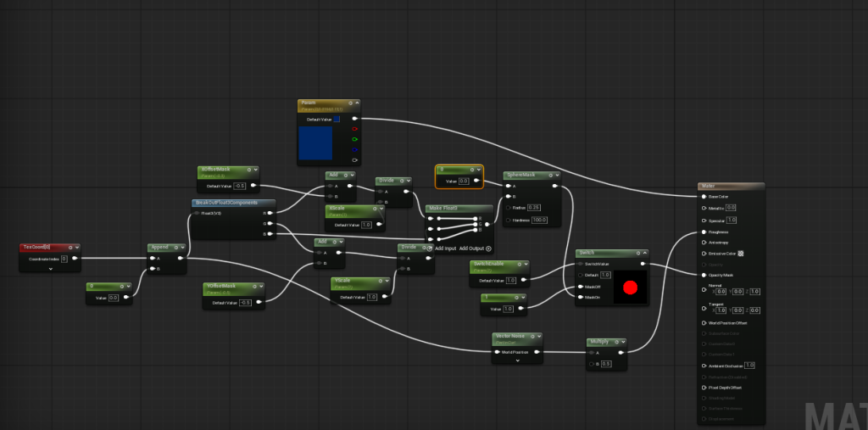Image resolution: width=868 pixels, height=430 pixels.
Task: Expand the TexCoord node with bottom chevron
Action: pyautogui.click(x=51, y=268)
